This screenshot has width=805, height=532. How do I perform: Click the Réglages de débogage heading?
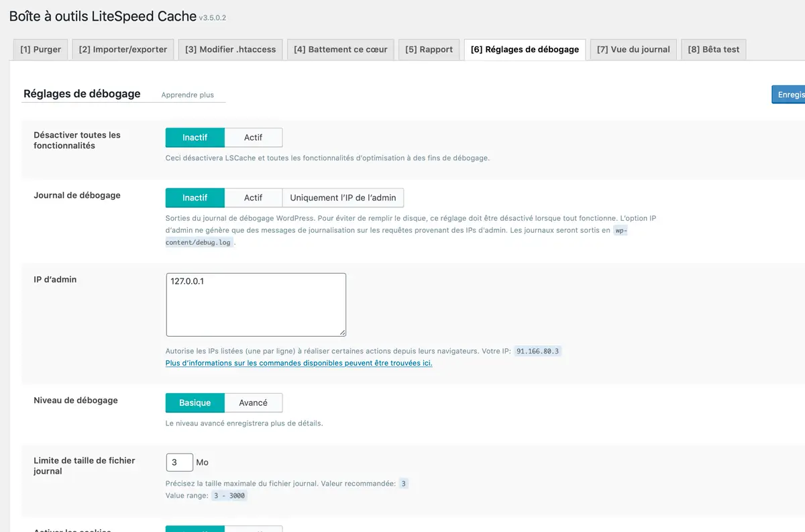(82, 94)
